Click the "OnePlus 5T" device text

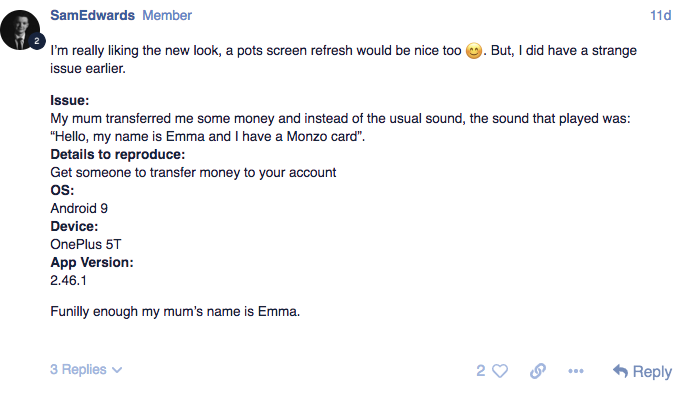pos(85,244)
